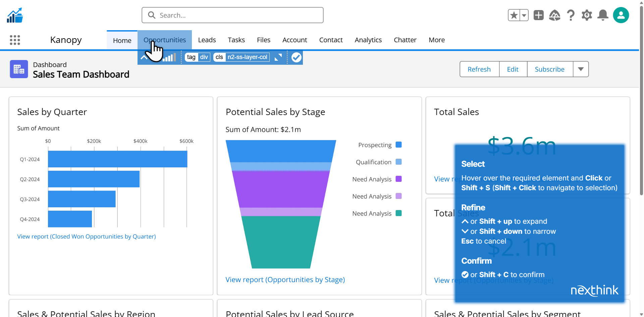Toggle the cls n2-ss-layer-col selector chip
The image size is (644, 317).
click(241, 57)
